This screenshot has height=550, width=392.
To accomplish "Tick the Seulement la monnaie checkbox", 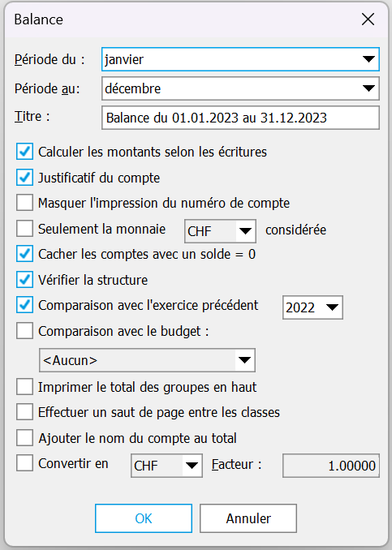I will pyautogui.click(x=24, y=229).
